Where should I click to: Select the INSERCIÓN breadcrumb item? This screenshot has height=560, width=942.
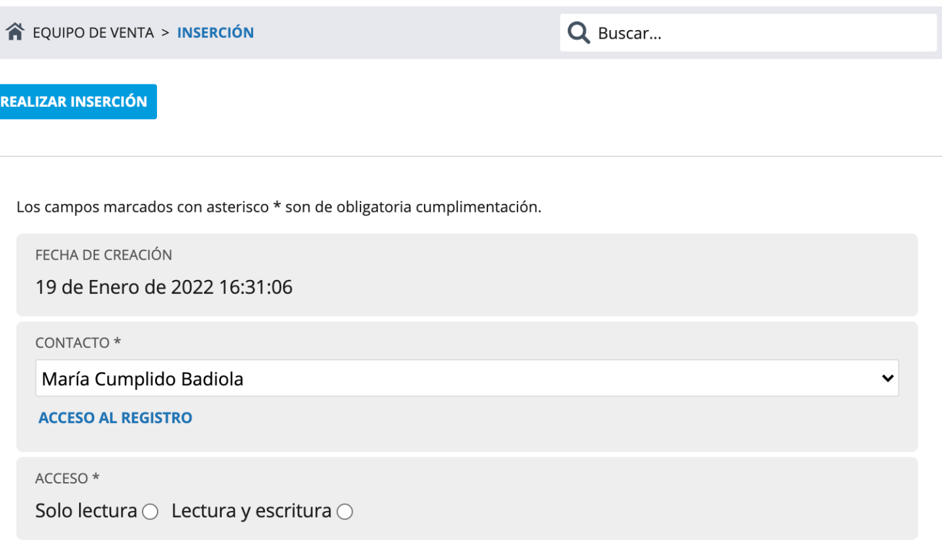(x=215, y=33)
